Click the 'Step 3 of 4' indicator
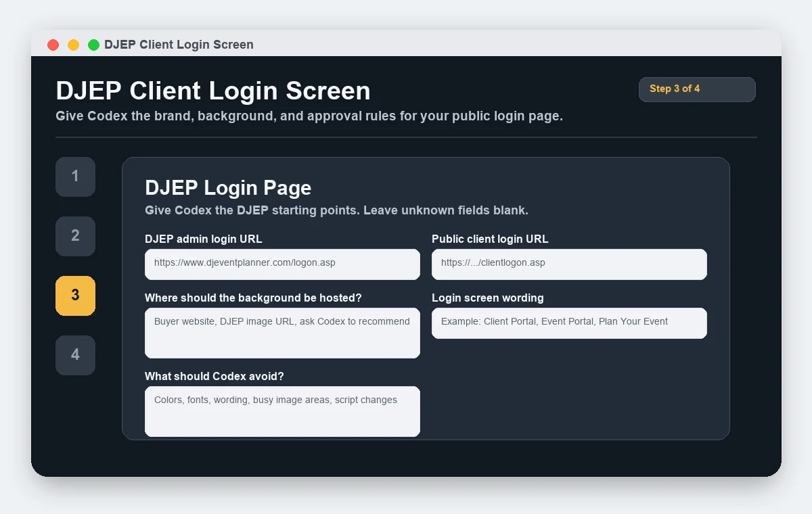This screenshot has height=514, width=812. 697,89
